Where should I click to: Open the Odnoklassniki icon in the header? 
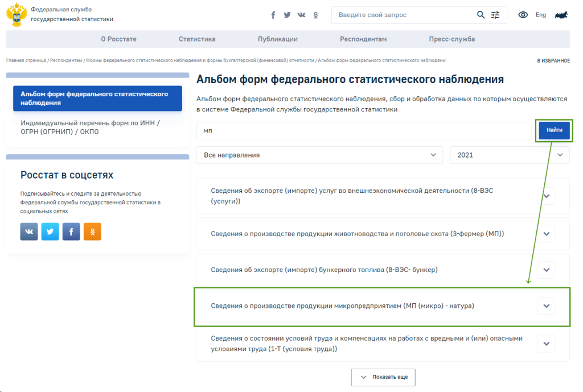point(316,15)
